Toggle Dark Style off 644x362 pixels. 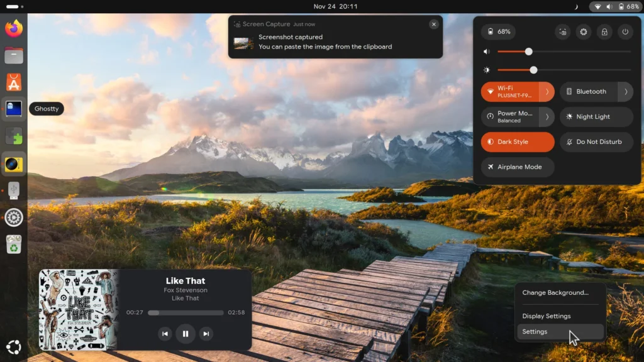517,142
